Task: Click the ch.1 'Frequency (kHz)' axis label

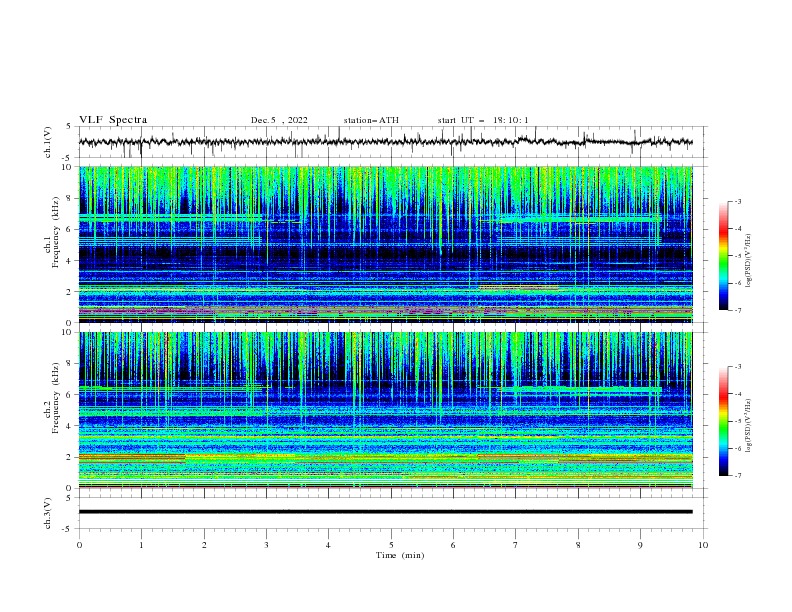Action: (56, 233)
